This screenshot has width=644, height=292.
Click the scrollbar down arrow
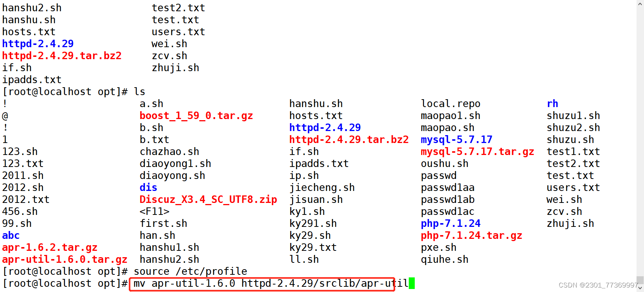coord(640,289)
